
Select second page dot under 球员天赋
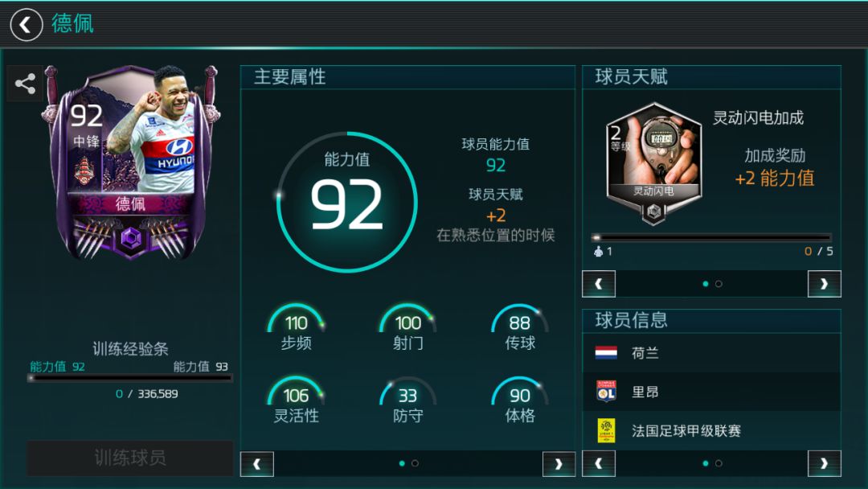(719, 284)
